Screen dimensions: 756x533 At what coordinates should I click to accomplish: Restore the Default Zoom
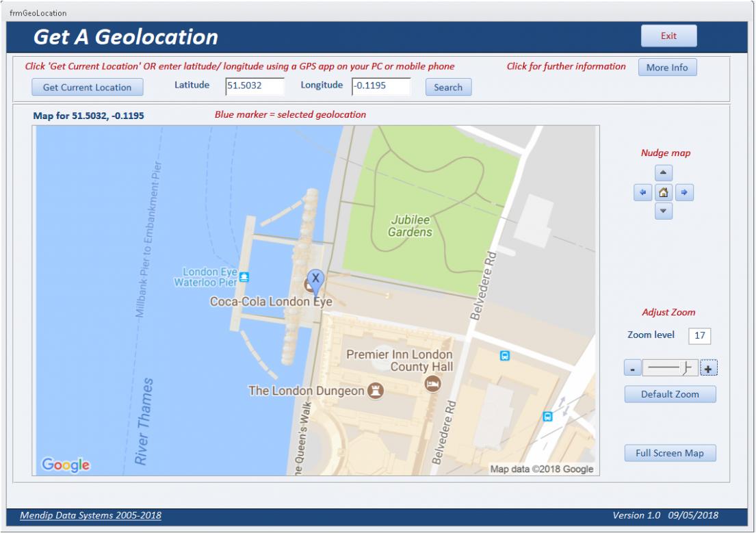coord(670,394)
